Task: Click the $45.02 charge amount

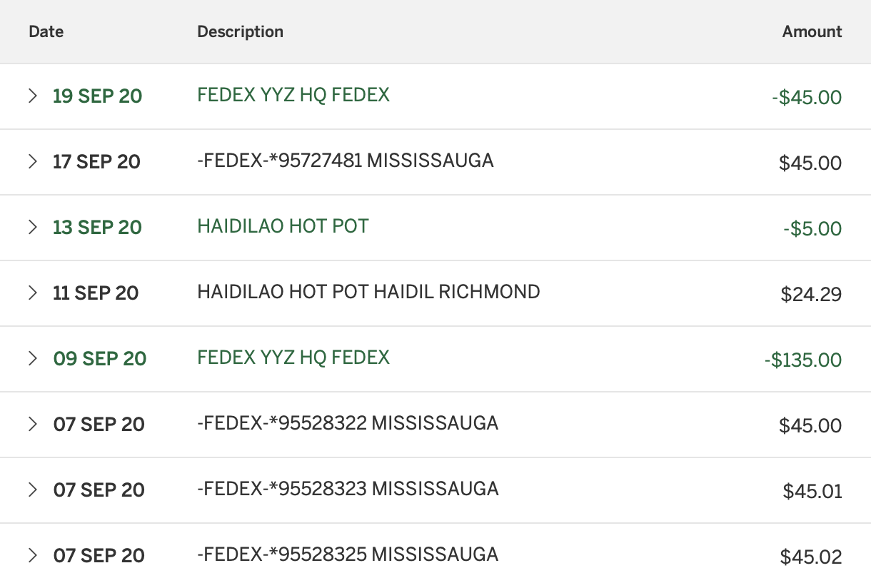Action: coord(811,557)
